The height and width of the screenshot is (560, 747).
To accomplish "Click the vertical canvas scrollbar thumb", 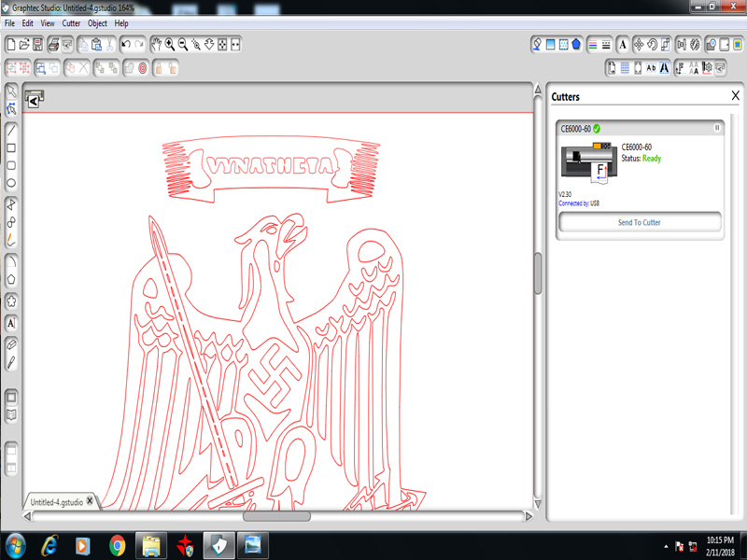I will [x=538, y=273].
